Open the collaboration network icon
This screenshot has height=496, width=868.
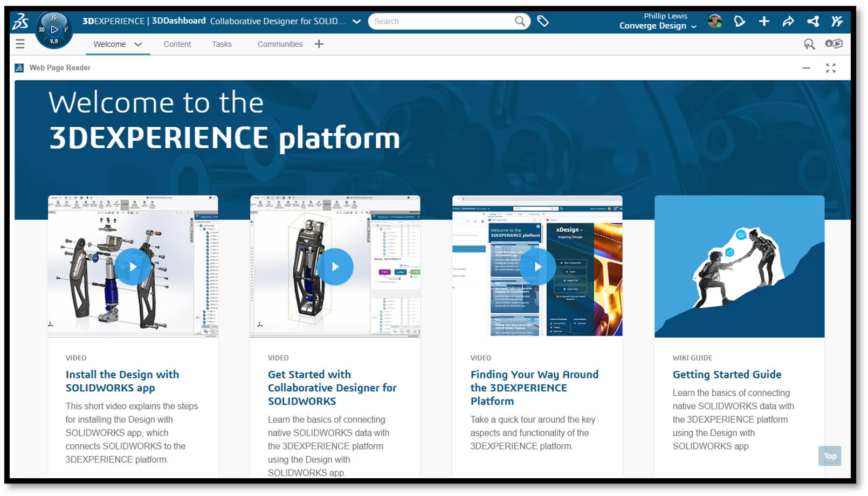tap(813, 22)
